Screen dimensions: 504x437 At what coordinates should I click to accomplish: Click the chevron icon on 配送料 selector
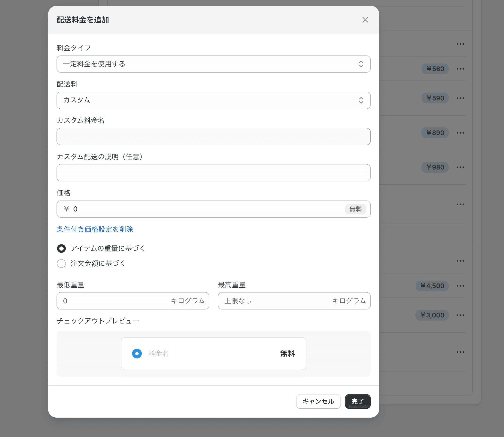tap(361, 100)
